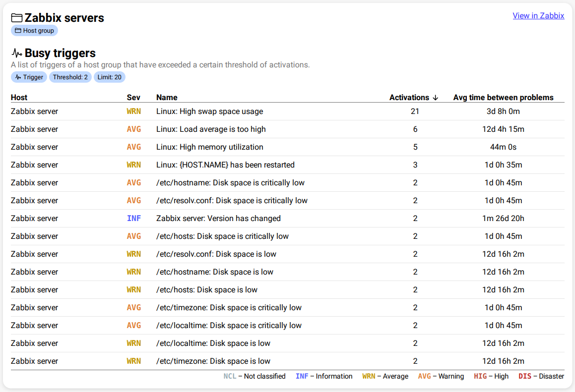Click the Host column header
The width and height of the screenshot is (575, 392).
click(19, 98)
